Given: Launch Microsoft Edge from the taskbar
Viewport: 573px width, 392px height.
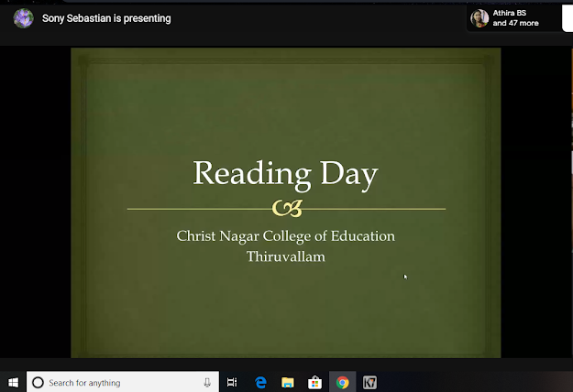Looking at the screenshot, I should [260, 382].
